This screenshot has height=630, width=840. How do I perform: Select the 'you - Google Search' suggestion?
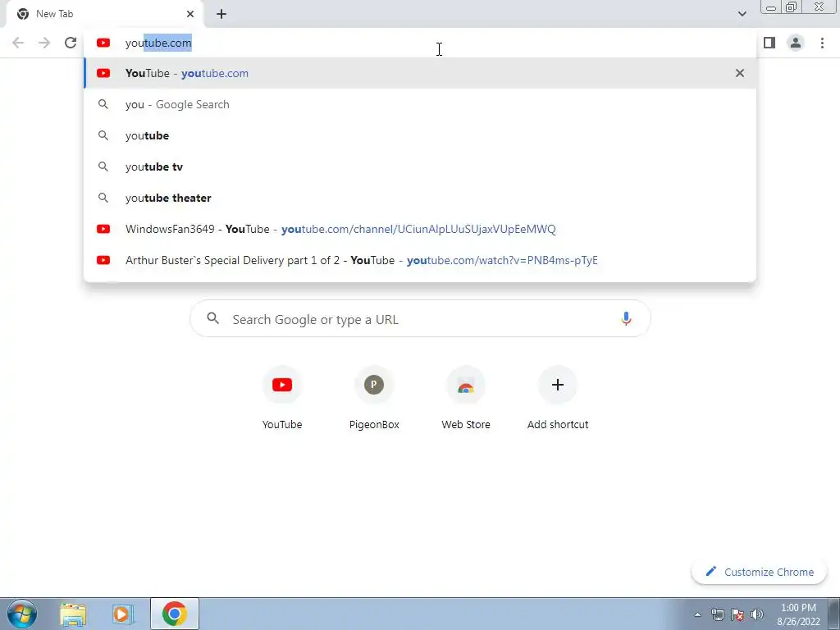click(x=420, y=104)
